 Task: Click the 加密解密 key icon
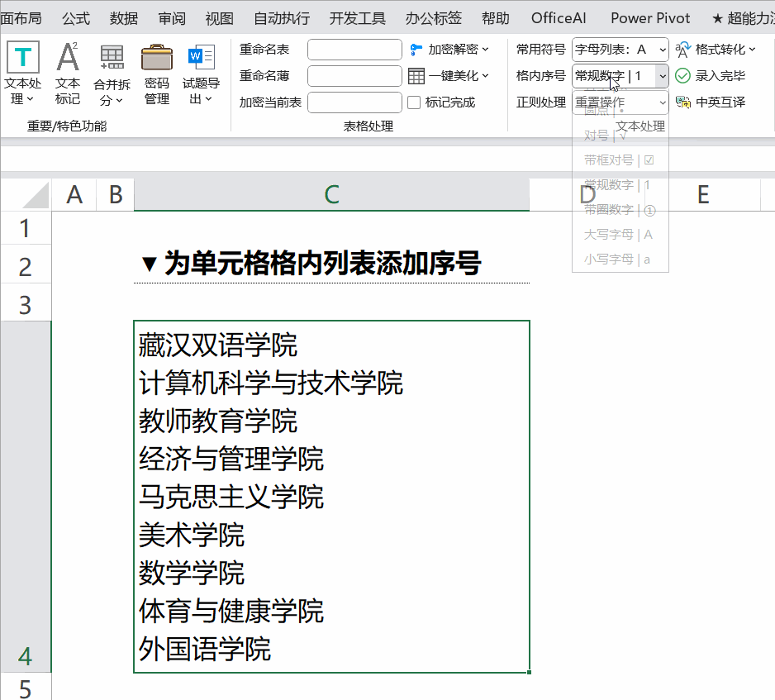(x=416, y=50)
